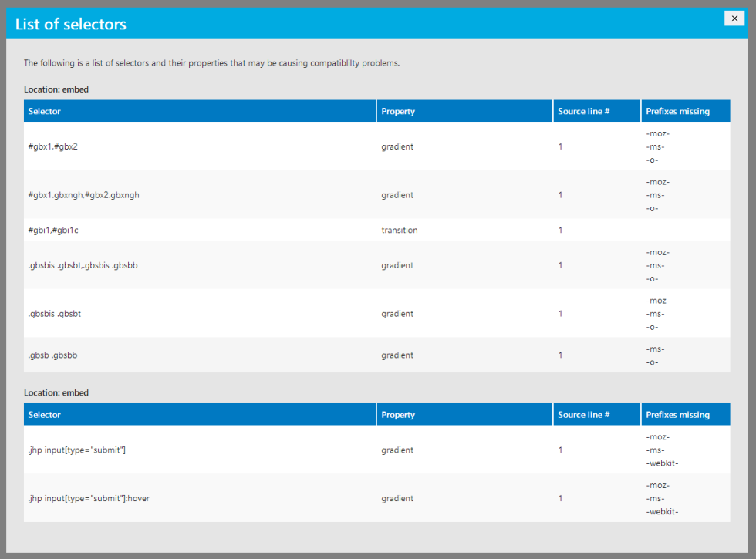Viewport: 756px width, 559px height.
Task: Close the List of selectors dialog
Action: (734, 18)
